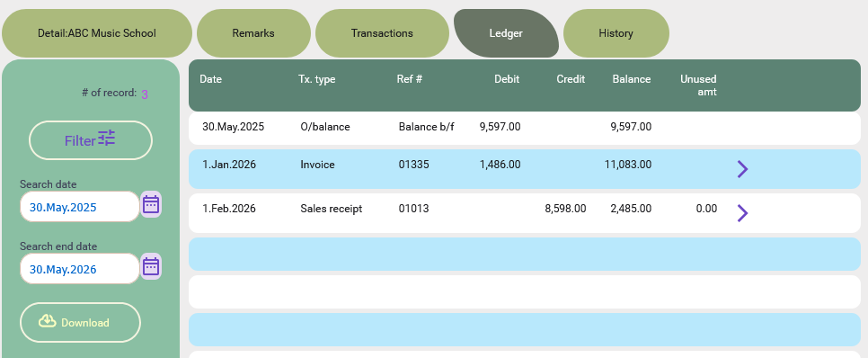Click the record count value 3
The image size is (868, 358).
145,94
